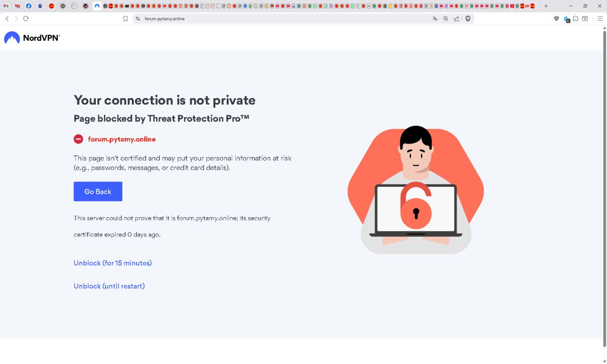Click the zoom magnifier icon in address bar
The width and height of the screenshot is (607, 364).
[446, 19]
